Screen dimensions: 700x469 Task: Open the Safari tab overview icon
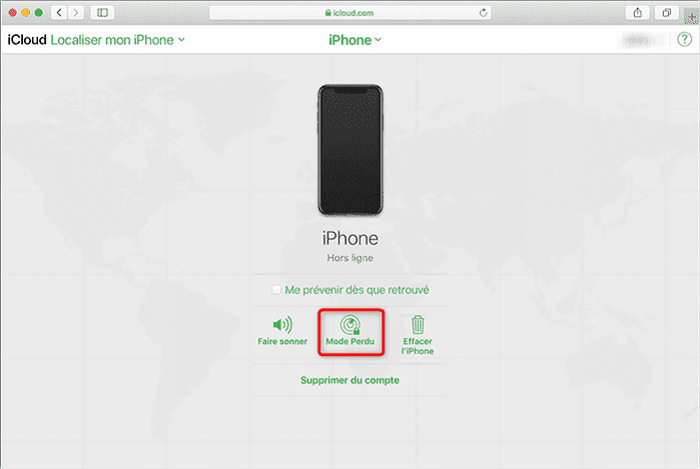(667, 12)
